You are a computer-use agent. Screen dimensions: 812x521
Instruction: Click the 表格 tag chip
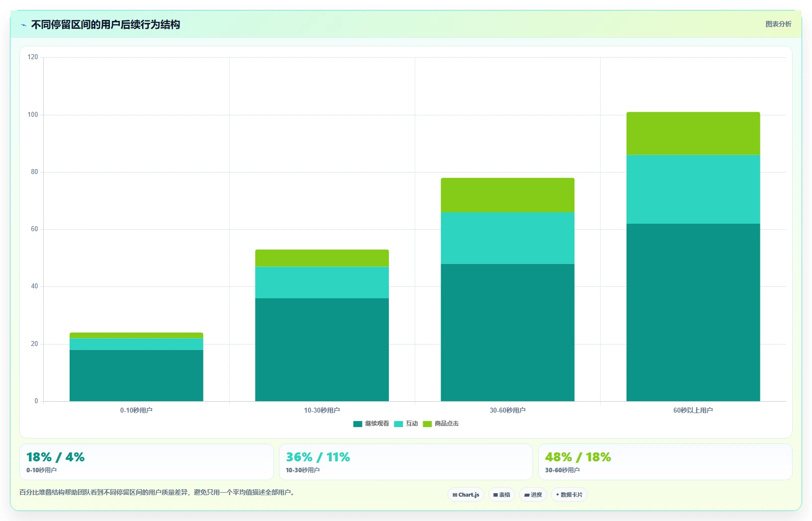[x=502, y=495]
